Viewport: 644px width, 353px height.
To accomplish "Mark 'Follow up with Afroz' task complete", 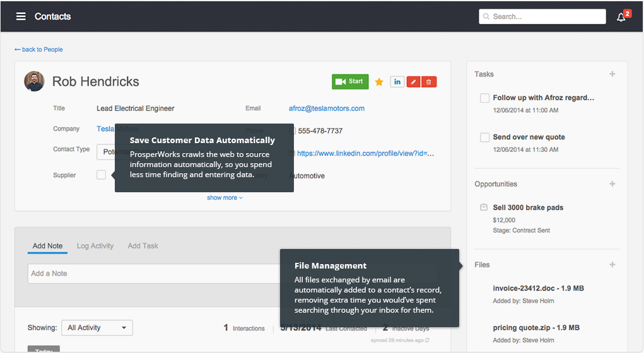I will tap(484, 98).
